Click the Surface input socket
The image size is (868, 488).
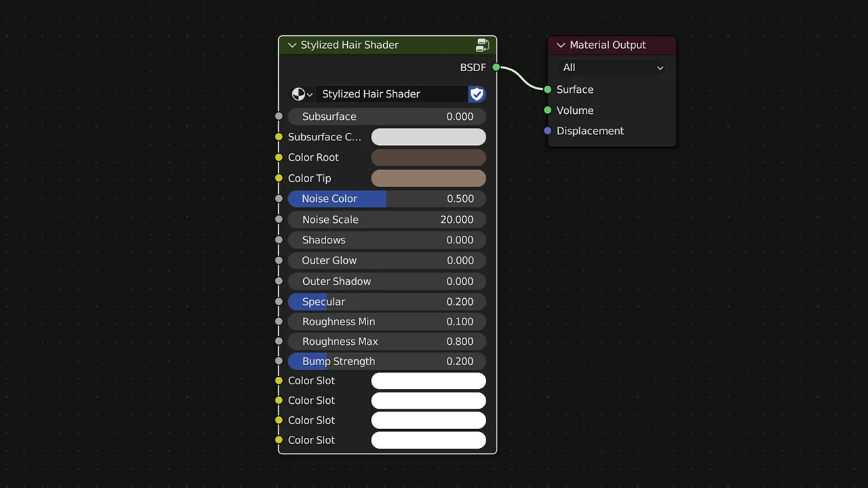pos(547,89)
